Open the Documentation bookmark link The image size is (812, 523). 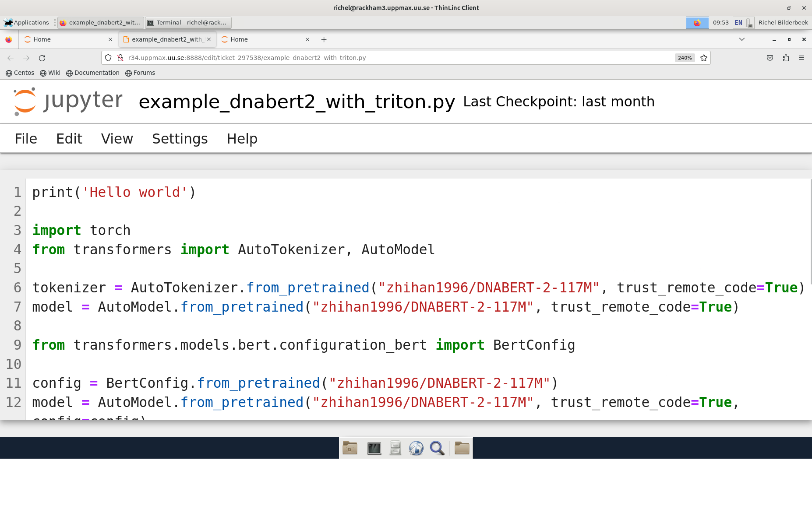93,73
